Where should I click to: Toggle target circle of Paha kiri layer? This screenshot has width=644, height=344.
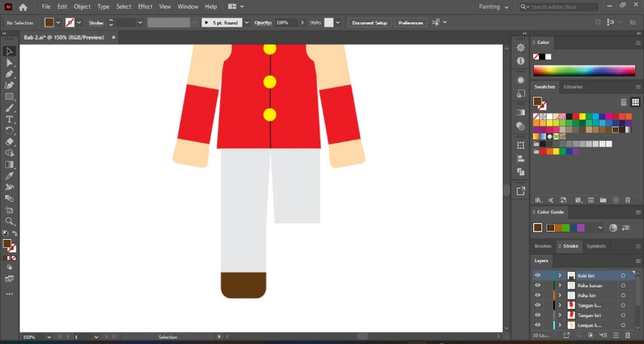pyautogui.click(x=623, y=296)
